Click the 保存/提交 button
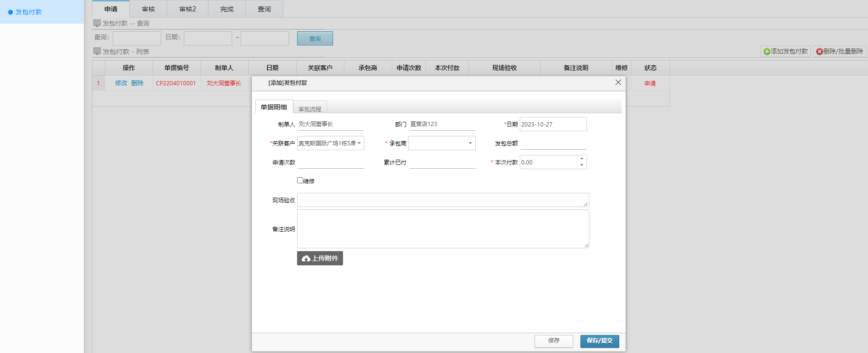868x353 pixels. click(x=599, y=341)
